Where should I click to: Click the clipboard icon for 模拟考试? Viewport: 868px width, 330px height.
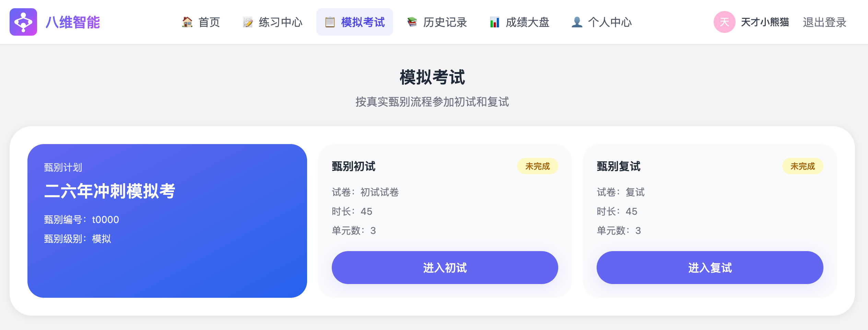[330, 22]
